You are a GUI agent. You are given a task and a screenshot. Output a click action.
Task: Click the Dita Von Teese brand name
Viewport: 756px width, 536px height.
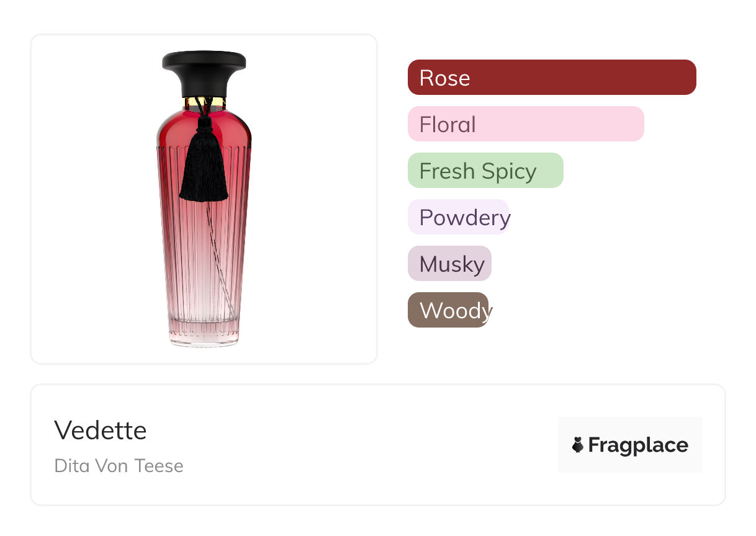pyautogui.click(x=119, y=466)
